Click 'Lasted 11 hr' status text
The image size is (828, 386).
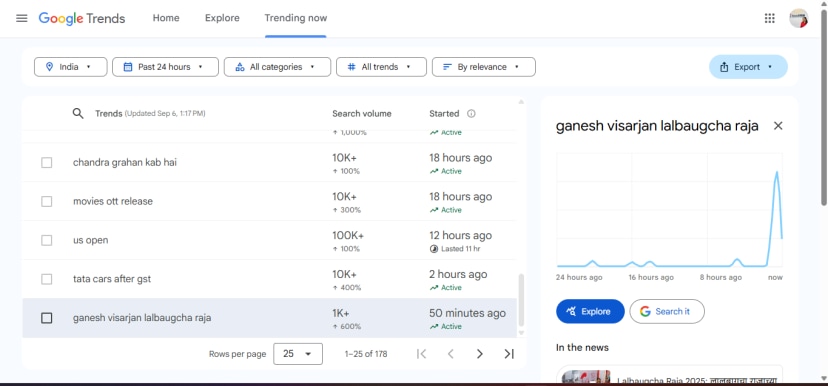click(x=460, y=249)
